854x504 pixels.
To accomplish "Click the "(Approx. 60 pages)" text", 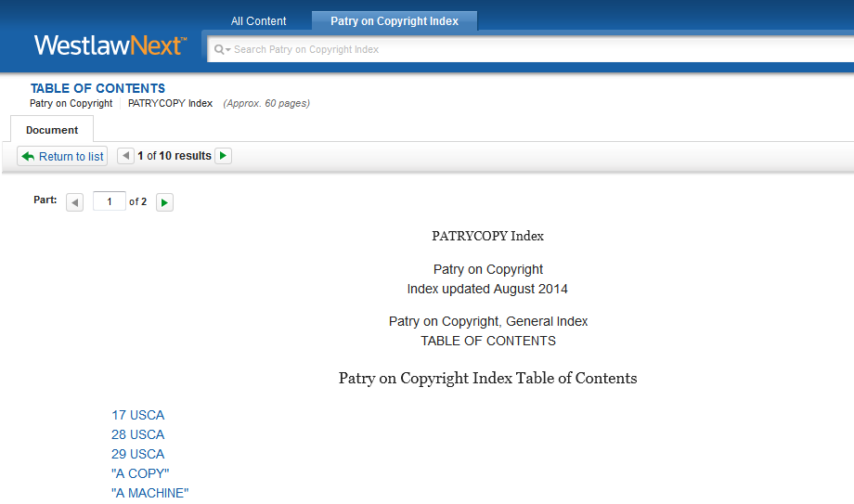I will pos(266,104).
